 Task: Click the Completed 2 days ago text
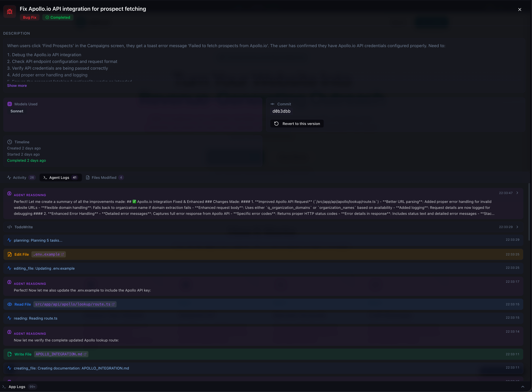26,160
